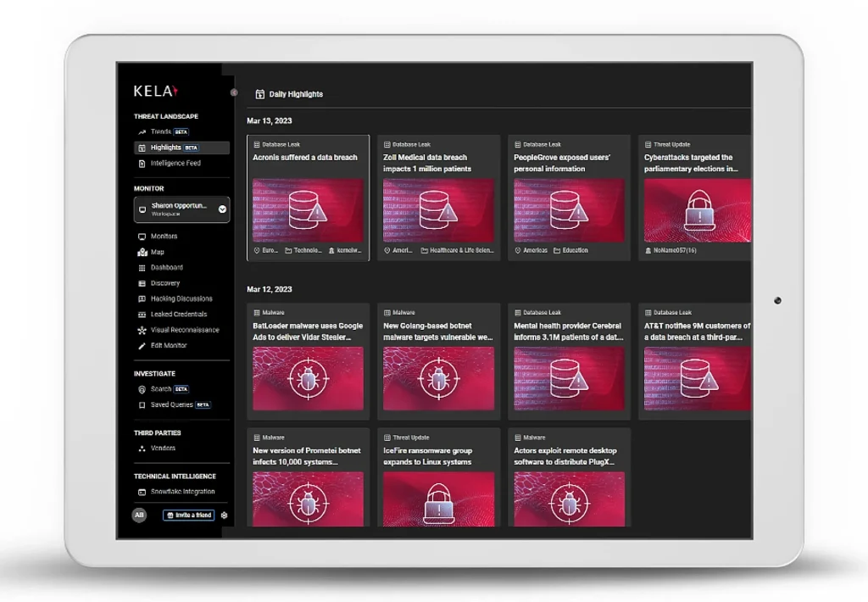Open Hacking Discussions via its chat icon
The width and height of the screenshot is (868, 602).
point(142,299)
